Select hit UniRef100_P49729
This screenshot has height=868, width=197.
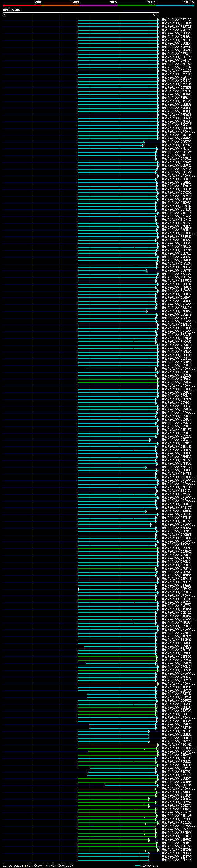tap(177, 26)
